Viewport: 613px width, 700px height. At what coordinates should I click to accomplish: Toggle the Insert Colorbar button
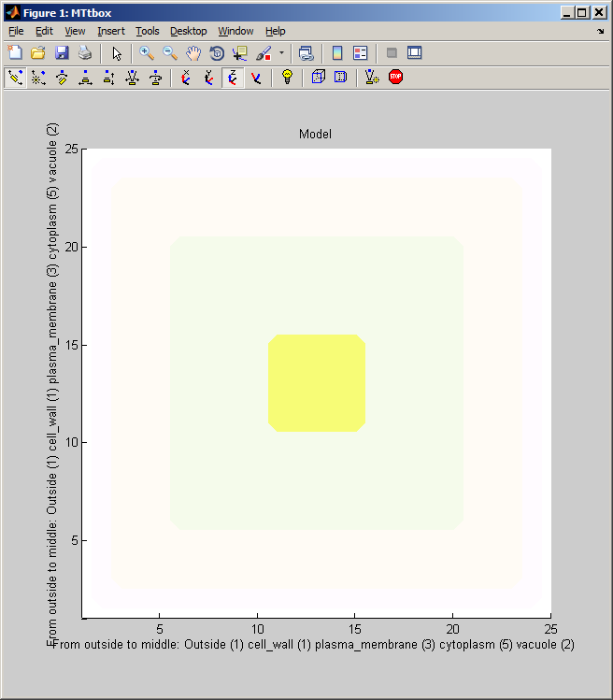337,53
